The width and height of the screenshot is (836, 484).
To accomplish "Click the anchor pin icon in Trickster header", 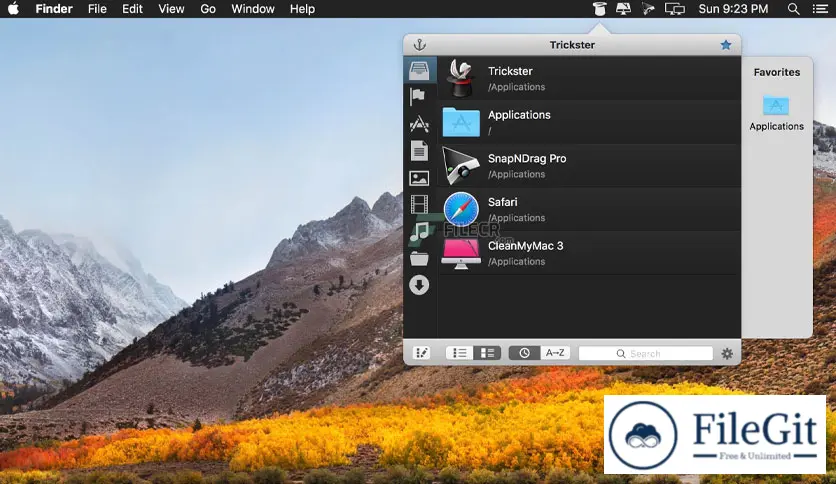I will (420, 45).
